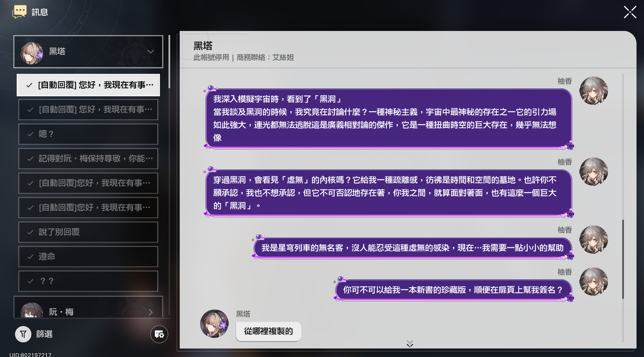Screen dimensions: 644x357
Task: Click the message settings icon beside 篩選
Action: click(159, 334)
